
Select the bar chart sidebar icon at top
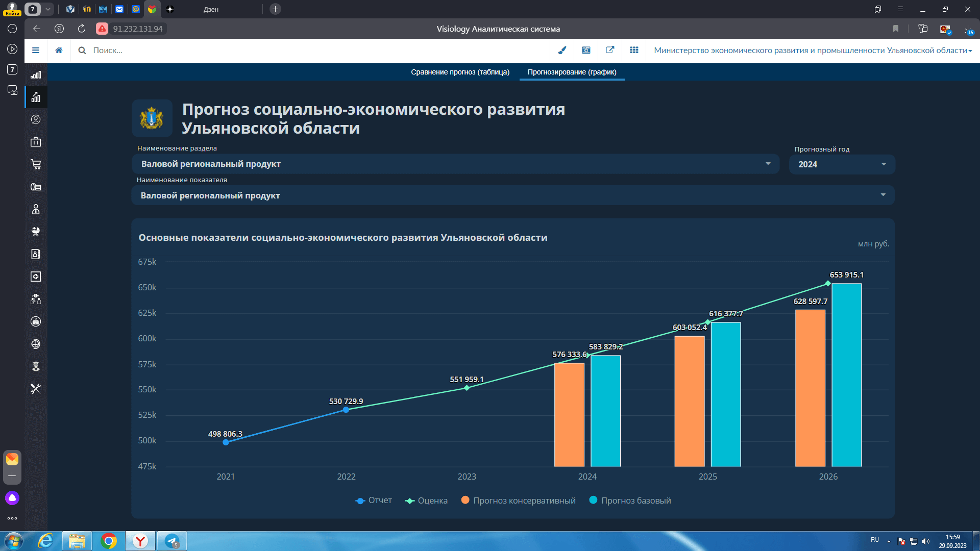[x=36, y=75]
